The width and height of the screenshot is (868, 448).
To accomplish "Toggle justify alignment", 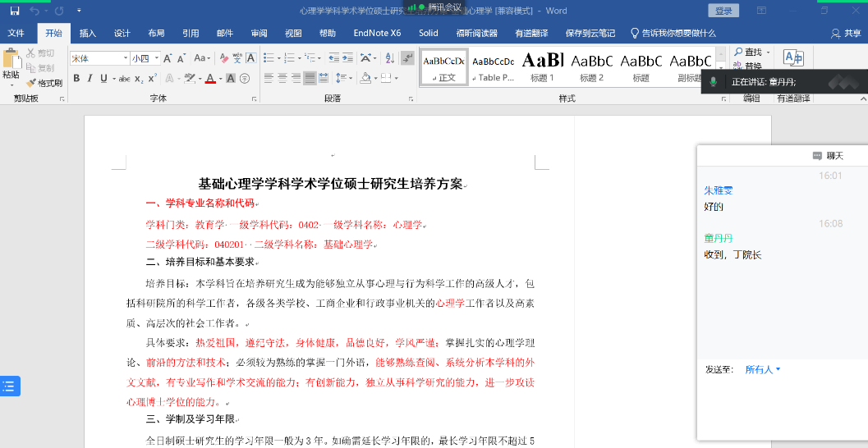I will point(310,79).
